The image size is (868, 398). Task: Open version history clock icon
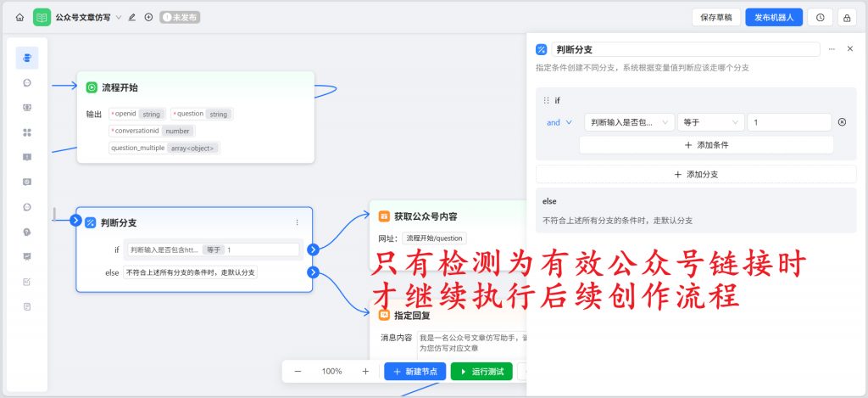(821, 17)
